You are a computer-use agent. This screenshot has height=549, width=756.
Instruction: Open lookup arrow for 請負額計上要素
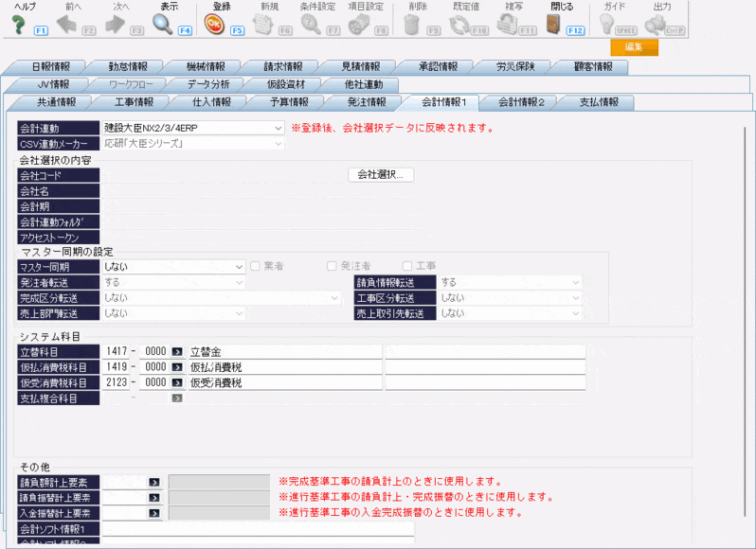[x=154, y=482]
